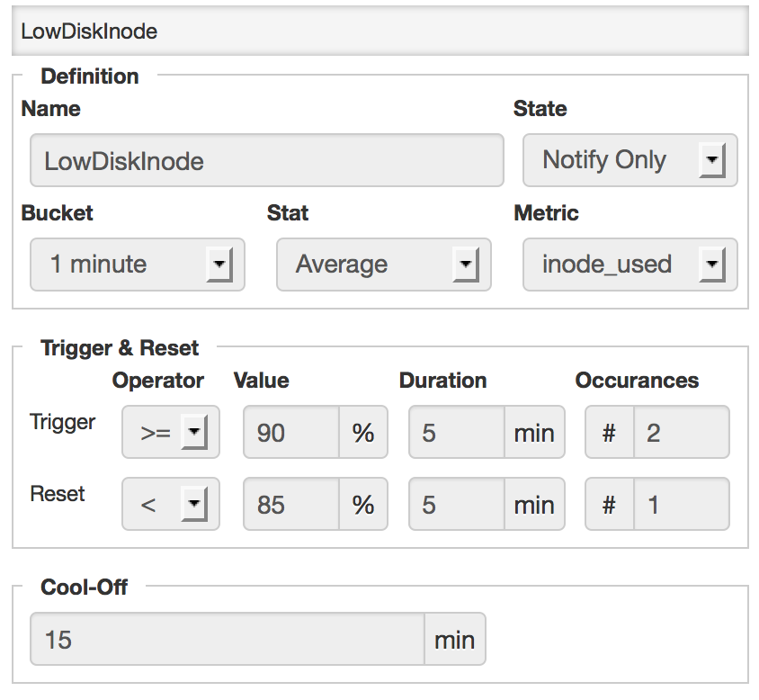Click the Reset value field showing 85
Viewport: 759px width, 700px height.
pos(290,505)
